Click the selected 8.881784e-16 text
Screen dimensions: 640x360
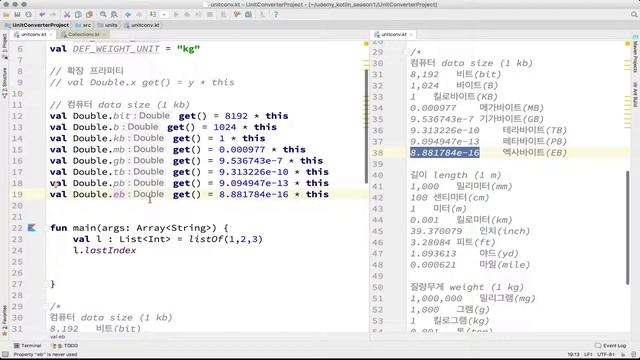pyautogui.click(x=445, y=153)
